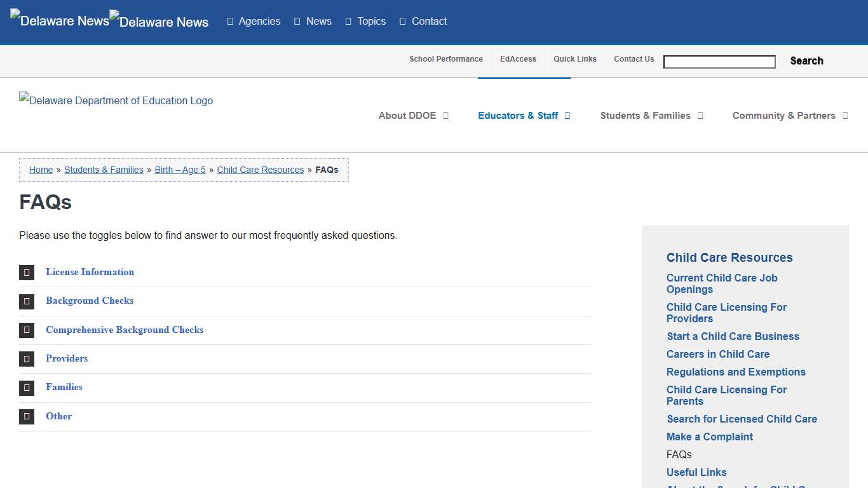Open Make a Complaint sidebar link

[x=710, y=437]
